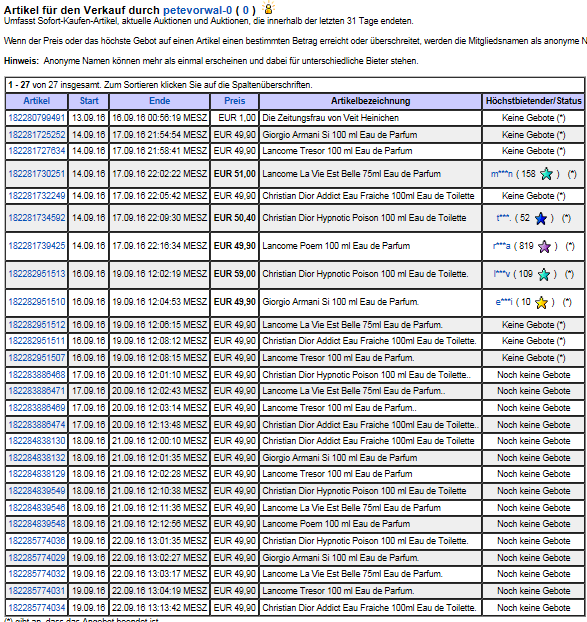Open bidder l***v profile link
The width and height of the screenshot is (587, 622).
click(x=502, y=274)
